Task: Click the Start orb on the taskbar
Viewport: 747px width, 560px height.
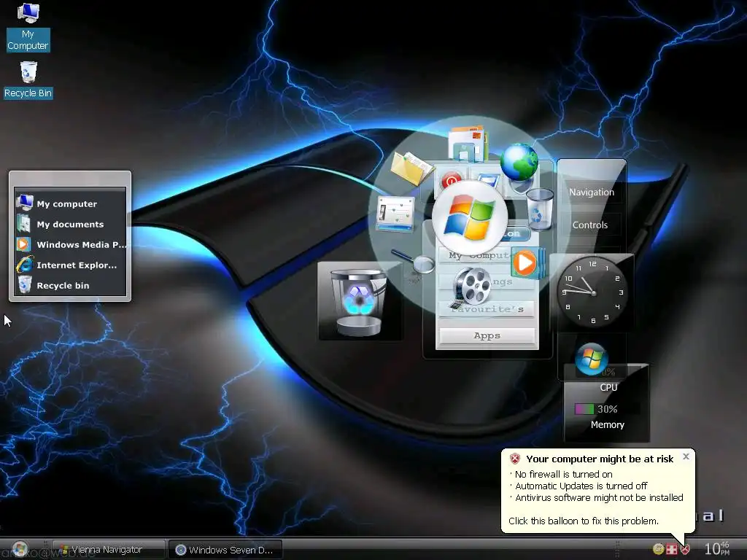Action: pos(20,549)
